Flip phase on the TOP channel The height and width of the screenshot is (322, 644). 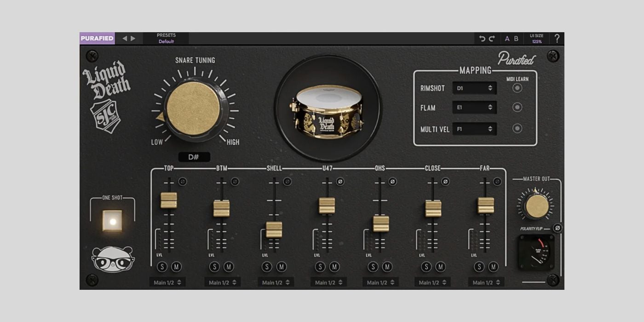click(182, 181)
